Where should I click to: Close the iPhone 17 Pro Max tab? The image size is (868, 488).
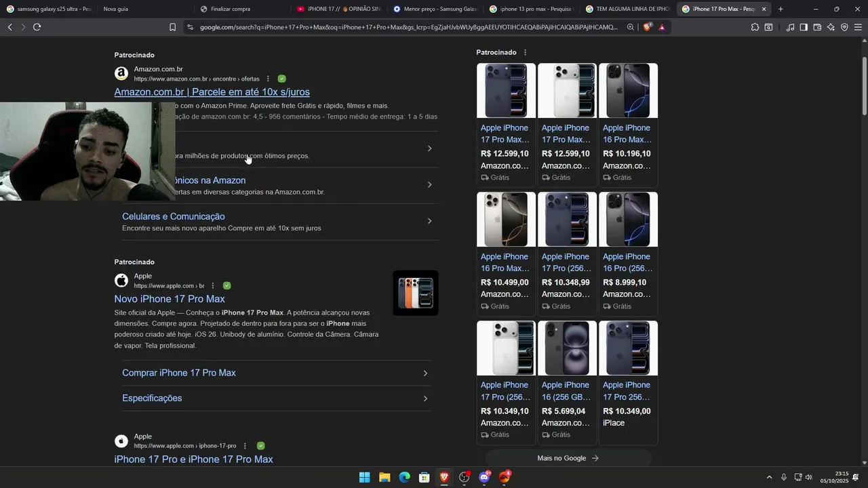(764, 9)
